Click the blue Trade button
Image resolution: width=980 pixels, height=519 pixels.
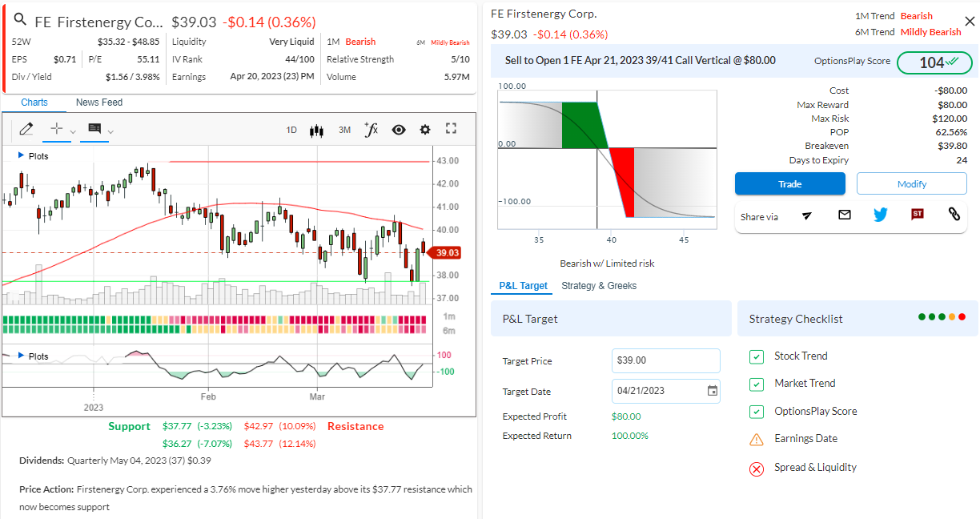point(790,183)
